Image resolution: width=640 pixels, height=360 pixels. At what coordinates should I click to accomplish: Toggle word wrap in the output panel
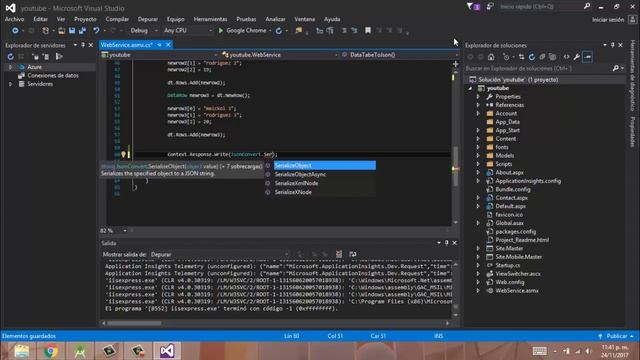coord(353,254)
